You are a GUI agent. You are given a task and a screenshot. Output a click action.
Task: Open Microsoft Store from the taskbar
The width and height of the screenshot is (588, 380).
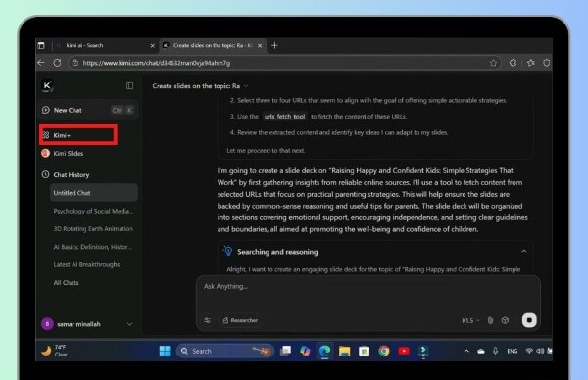pyautogui.click(x=365, y=351)
